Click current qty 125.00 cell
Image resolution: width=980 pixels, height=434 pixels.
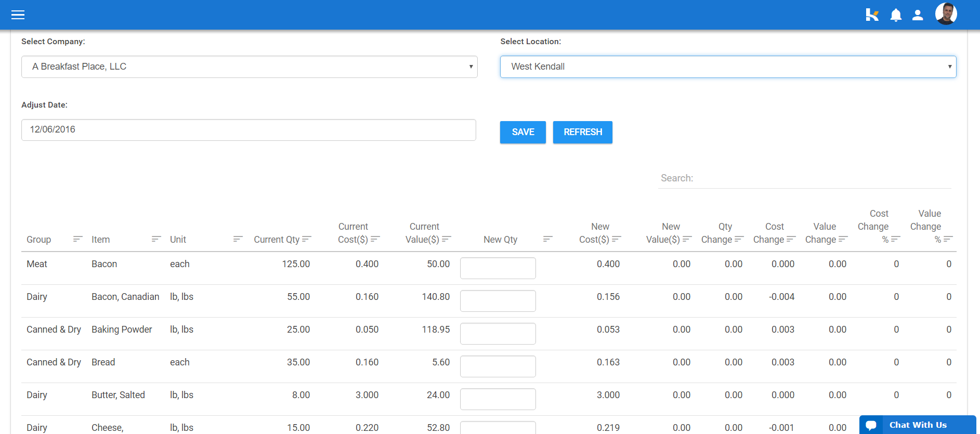(296, 264)
